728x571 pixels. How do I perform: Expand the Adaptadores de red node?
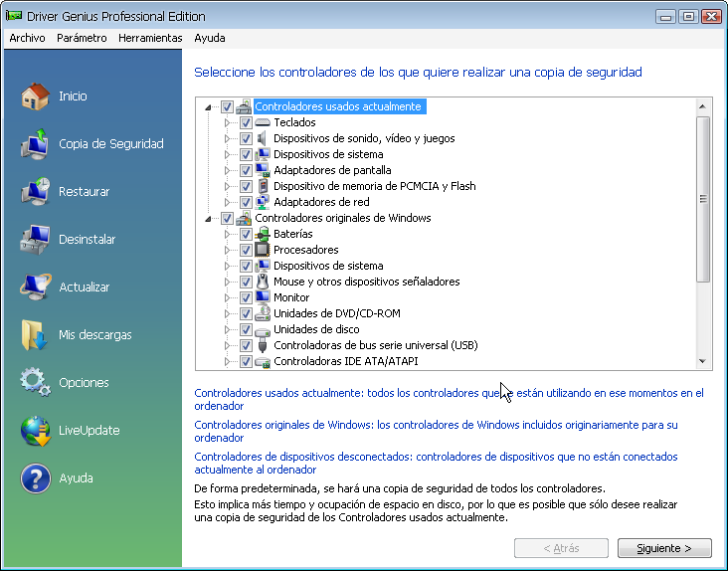click(227, 202)
